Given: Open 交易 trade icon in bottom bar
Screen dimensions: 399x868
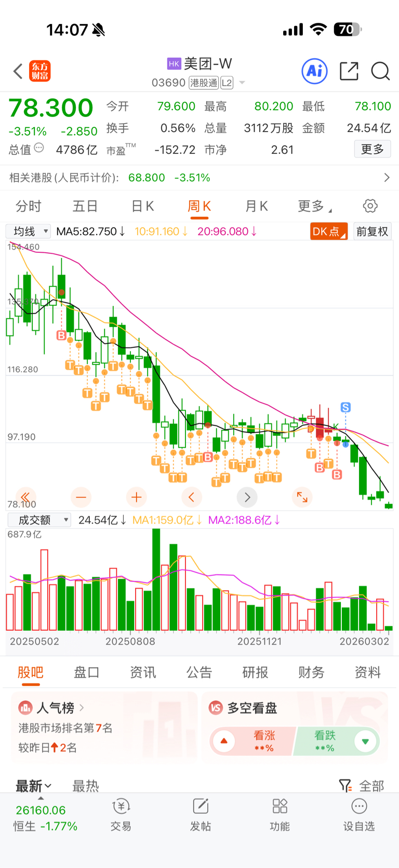Looking at the screenshot, I should 121,807.
